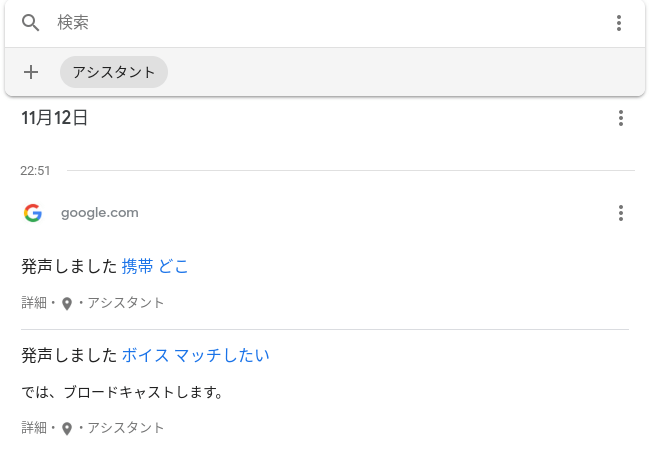The height and width of the screenshot is (455, 650).
Task: Click the Google G logo icon
Action: pos(33,213)
